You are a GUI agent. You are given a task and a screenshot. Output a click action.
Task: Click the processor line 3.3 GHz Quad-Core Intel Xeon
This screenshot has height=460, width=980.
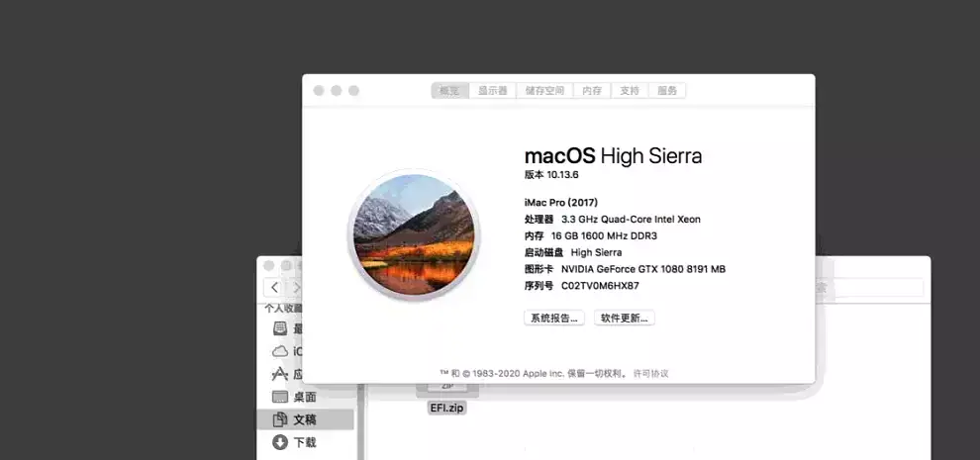[631, 220]
